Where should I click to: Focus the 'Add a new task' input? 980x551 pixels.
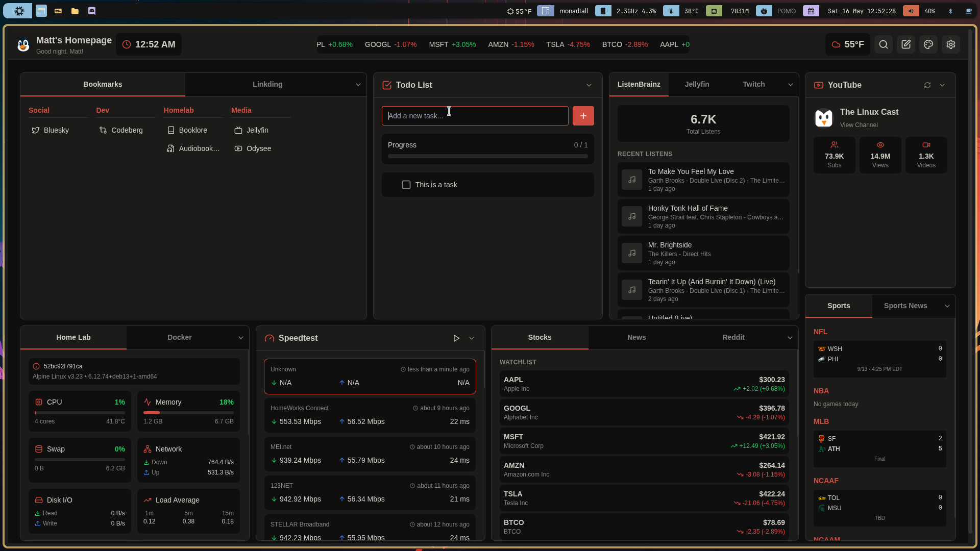(475, 116)
